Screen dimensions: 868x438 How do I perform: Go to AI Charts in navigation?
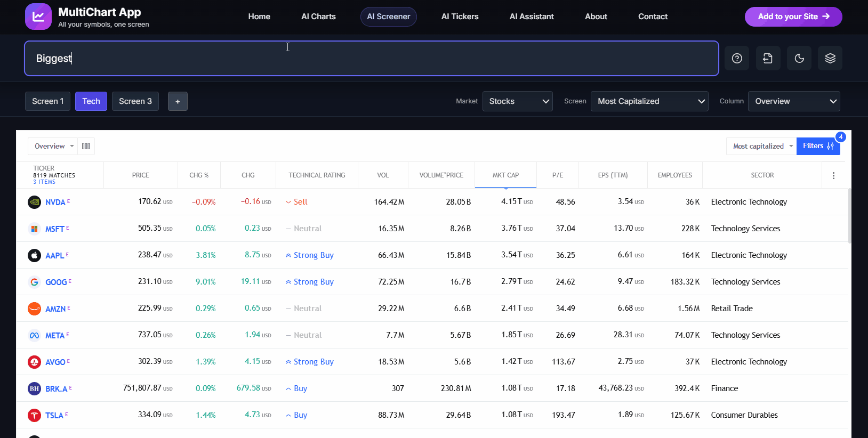pyautogui.click(x=318, y=17)
